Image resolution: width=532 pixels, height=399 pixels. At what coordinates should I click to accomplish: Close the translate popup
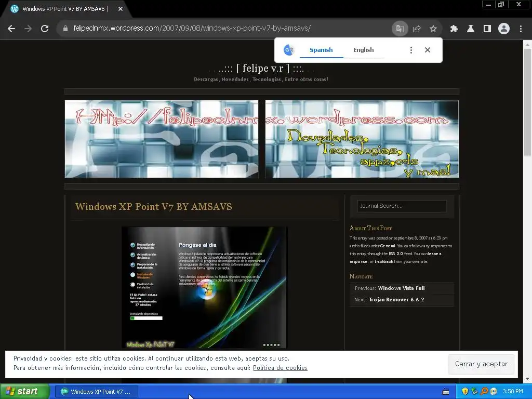coord(428,50)
